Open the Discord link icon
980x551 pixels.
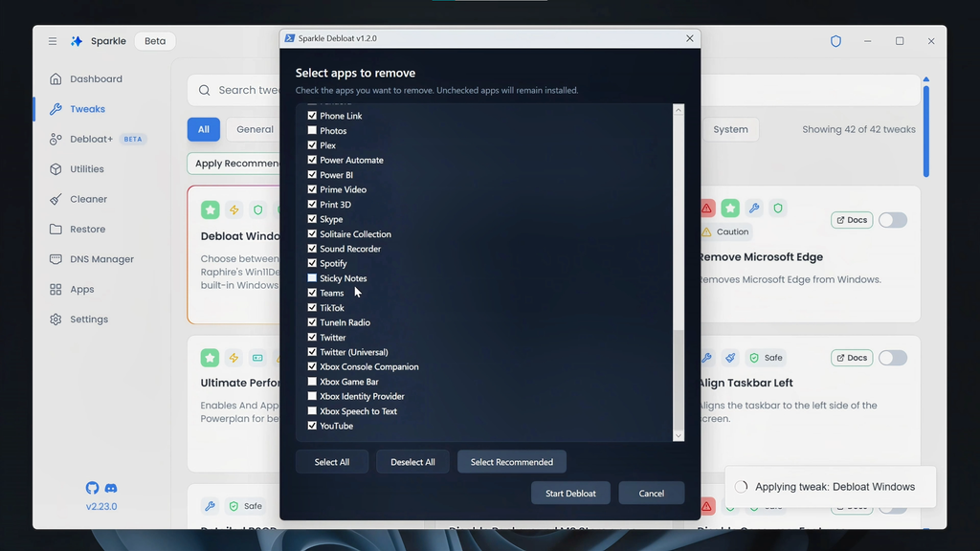[111, 488]
